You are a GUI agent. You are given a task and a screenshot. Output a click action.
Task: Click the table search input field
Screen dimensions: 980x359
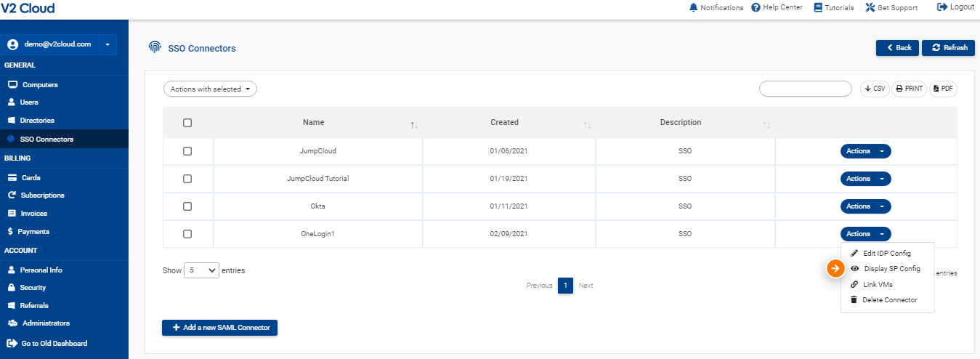pyautogui.click(x=805, y=89)
